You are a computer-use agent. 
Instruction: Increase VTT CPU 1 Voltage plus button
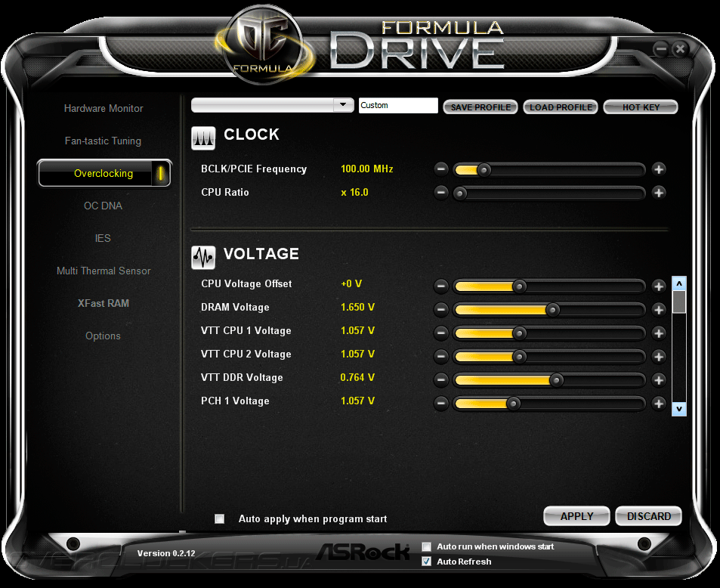coord(659,333)
